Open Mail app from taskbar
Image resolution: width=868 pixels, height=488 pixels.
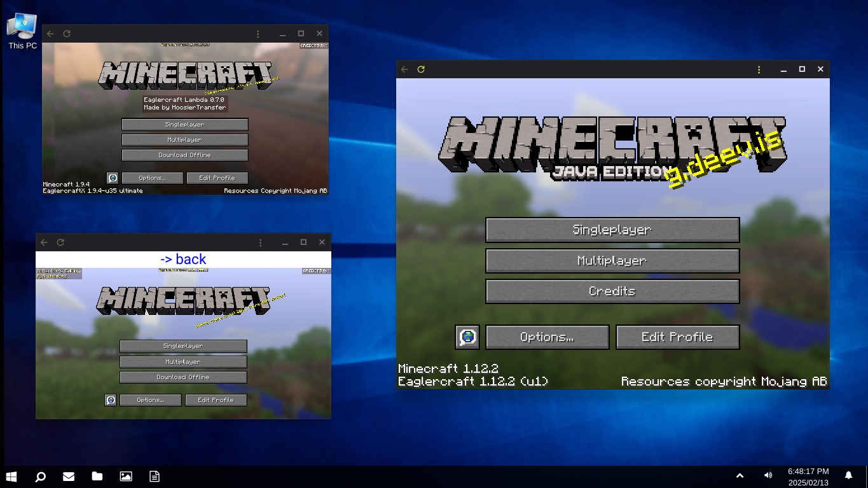click(69, 476)
